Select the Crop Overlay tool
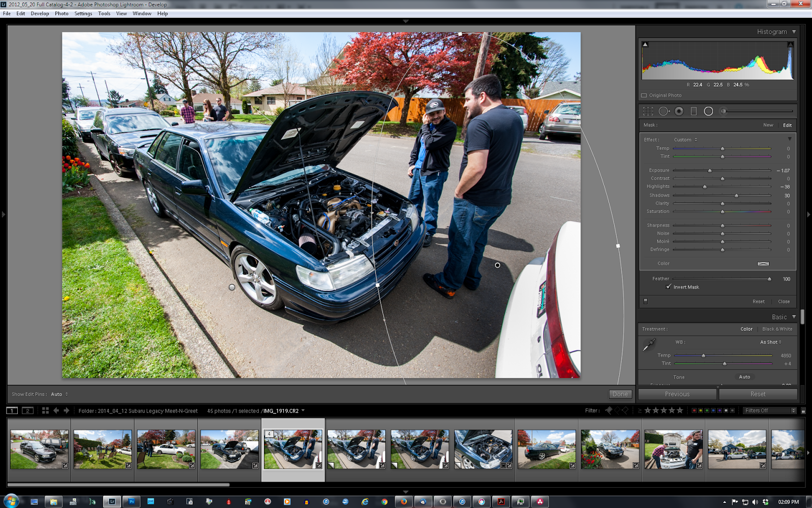This screenshot has height=508, width=812. tap(648, 111)
